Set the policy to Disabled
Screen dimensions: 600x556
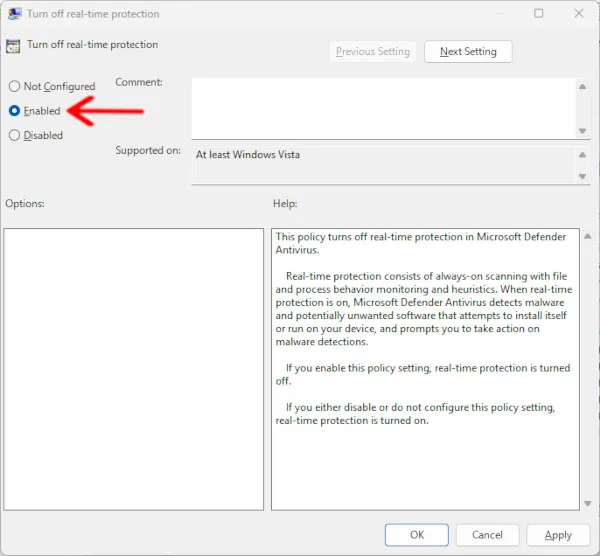click(x=15, y=135)
